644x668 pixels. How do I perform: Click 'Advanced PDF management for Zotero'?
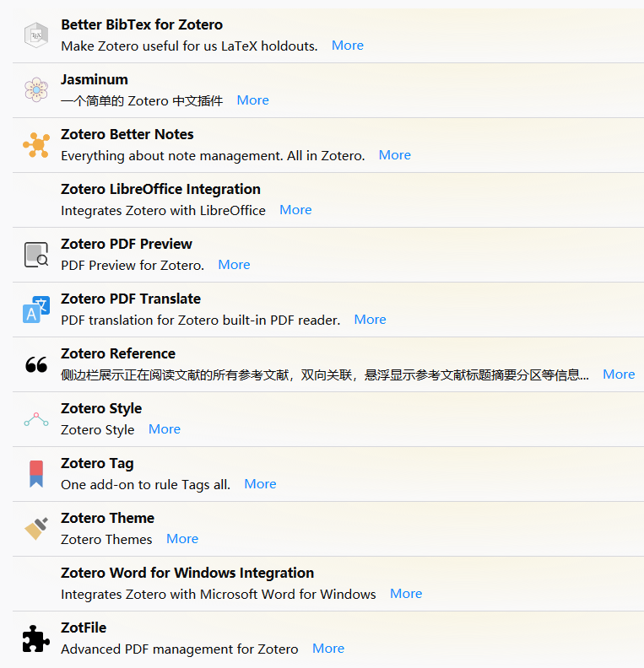pos(180,649)
